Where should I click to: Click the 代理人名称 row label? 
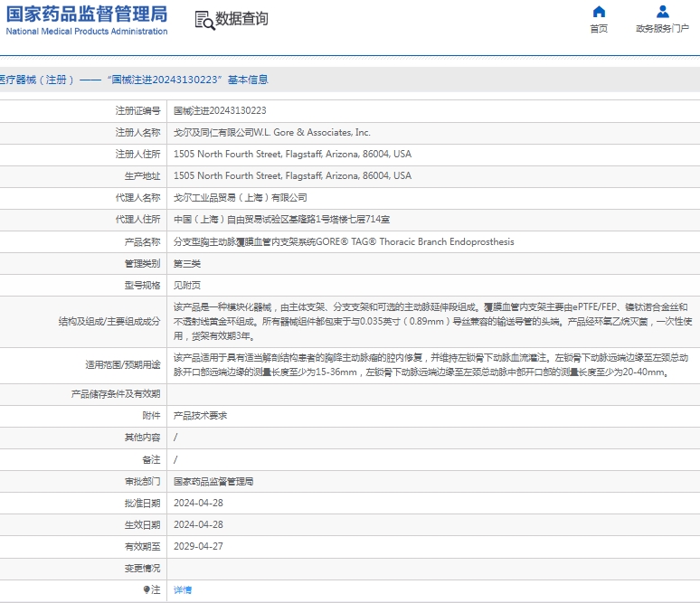pos(137,198)
